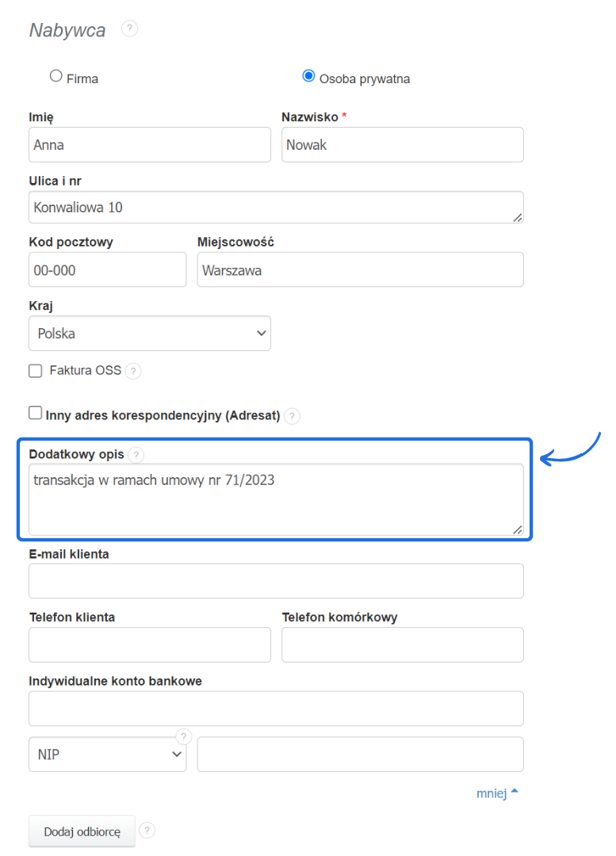The image size is (616, 856).
Task: Click help icon next to Nabywca heading
Action: tap(129, 29)
